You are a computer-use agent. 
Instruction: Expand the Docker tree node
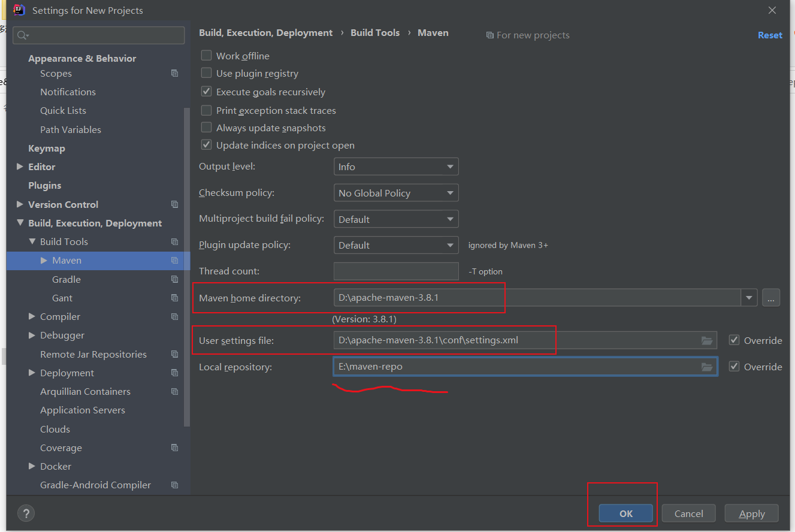32,466
